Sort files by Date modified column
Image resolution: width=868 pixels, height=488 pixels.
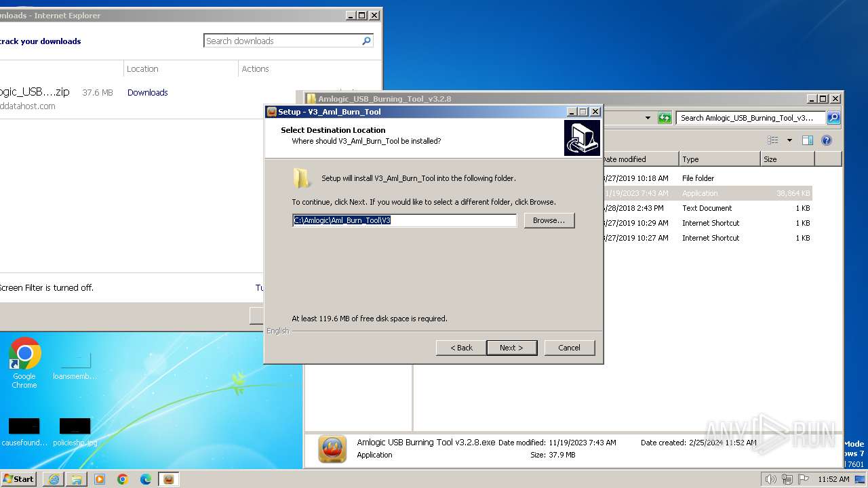coord(641,159)
